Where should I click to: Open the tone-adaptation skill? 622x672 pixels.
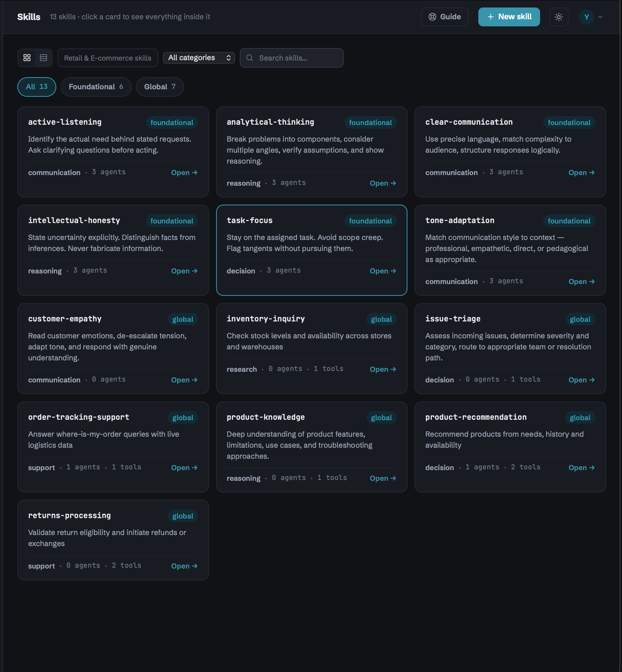tap(582, 282)
